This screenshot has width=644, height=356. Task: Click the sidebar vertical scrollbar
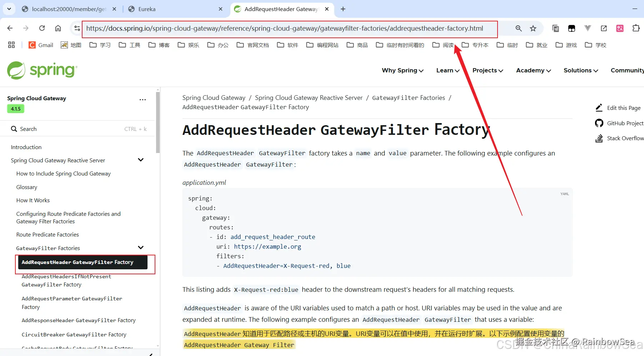click(158, 123)
